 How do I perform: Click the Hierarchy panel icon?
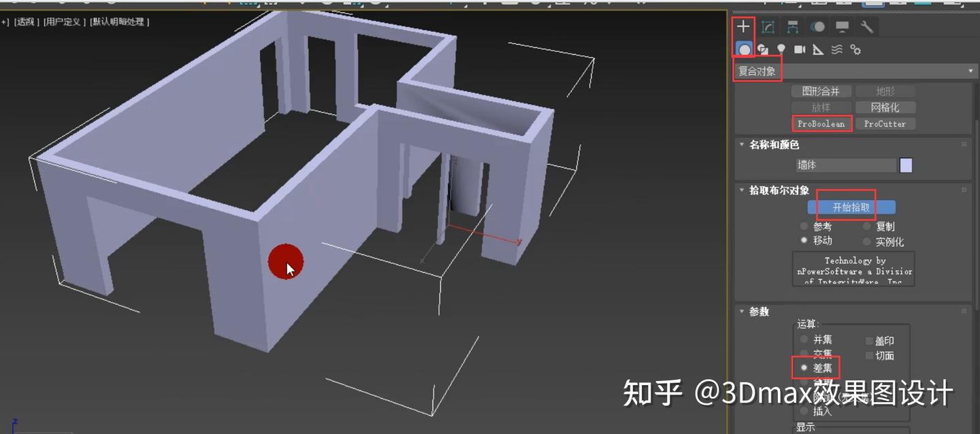coord(791,27)
